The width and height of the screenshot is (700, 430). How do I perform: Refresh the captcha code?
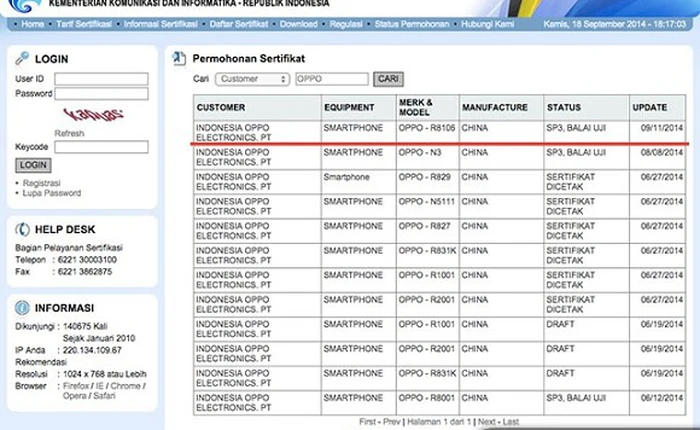(69, 133)
